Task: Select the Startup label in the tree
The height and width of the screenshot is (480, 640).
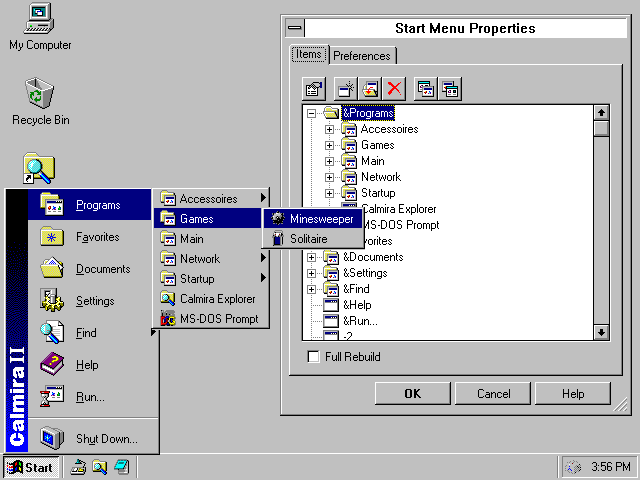Action: 378,193
